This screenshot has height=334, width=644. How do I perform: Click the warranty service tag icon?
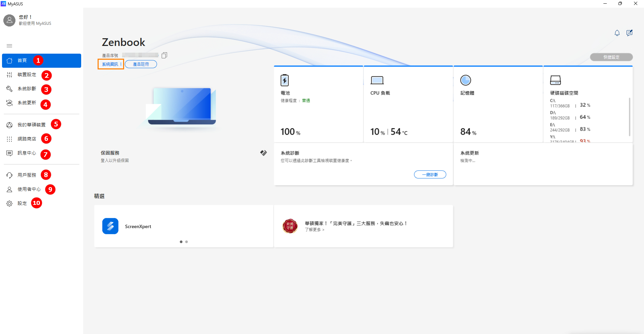tap(263, 153)
